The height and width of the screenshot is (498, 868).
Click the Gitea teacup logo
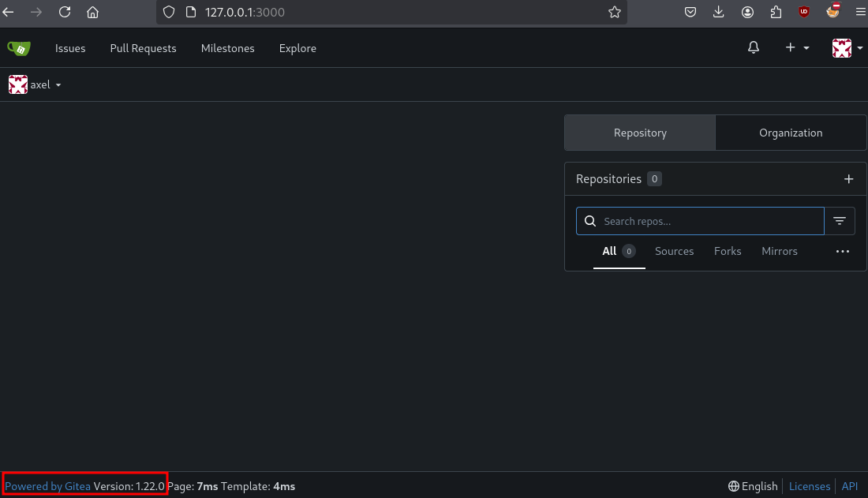click(19, 48)
